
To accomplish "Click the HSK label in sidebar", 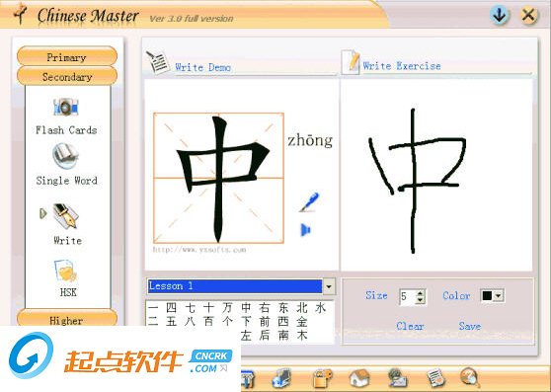I will point(68,292).
